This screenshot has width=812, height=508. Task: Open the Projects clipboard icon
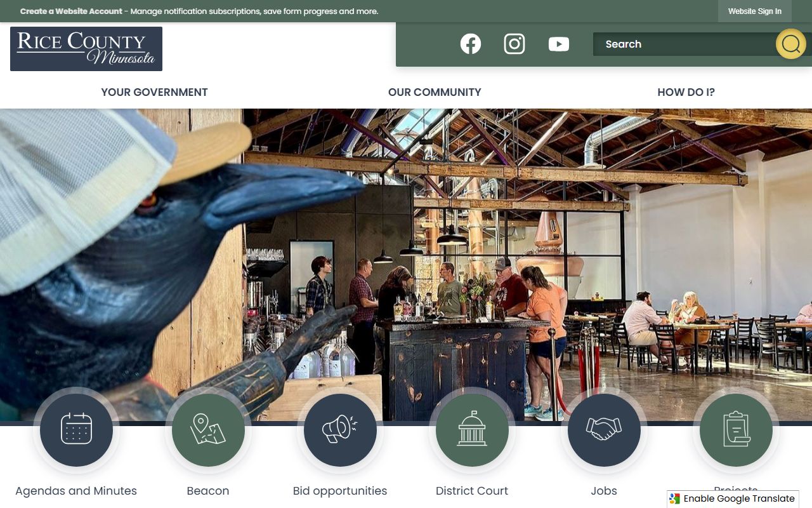point(736,430)
